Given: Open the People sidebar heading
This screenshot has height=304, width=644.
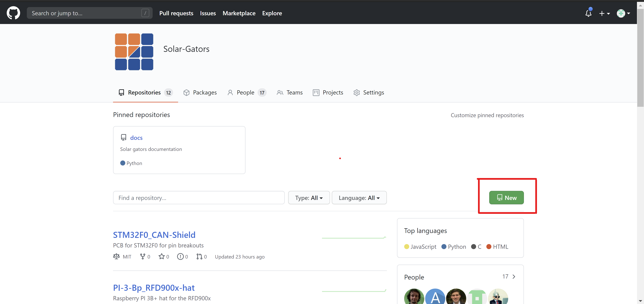Looking at the screenshot, I should [x=414, y=277].
